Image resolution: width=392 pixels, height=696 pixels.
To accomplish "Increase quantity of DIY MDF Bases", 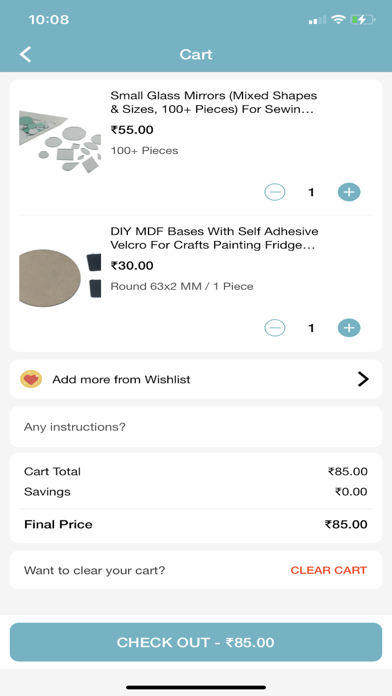I will pos(349,328).
